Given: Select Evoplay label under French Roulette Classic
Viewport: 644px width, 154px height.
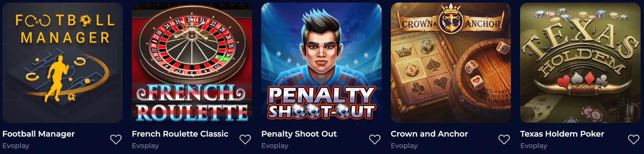Looking at the screenshot, I should point(145,146).
